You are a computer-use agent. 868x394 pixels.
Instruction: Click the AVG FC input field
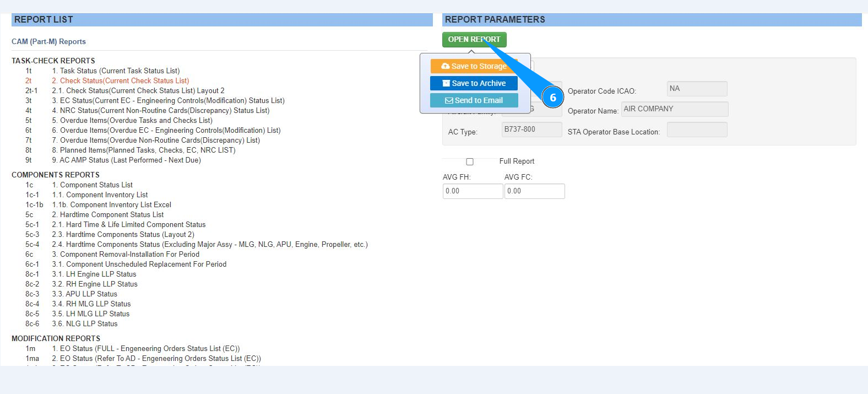[x=535, y=191]
